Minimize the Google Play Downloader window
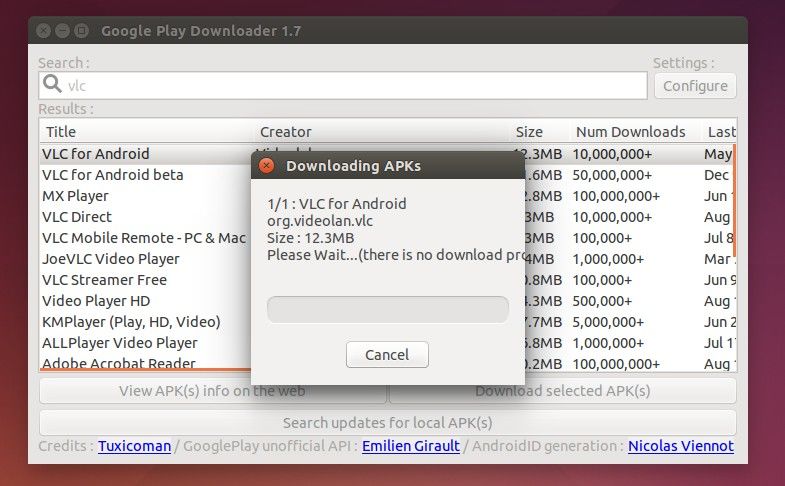The image size is (785, 486). click(62, 31)
